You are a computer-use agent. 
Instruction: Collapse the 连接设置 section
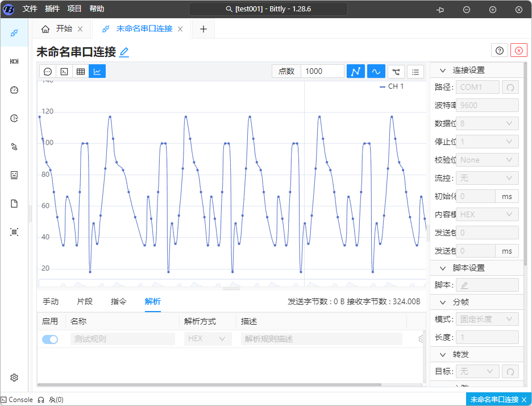coord(442,71)
